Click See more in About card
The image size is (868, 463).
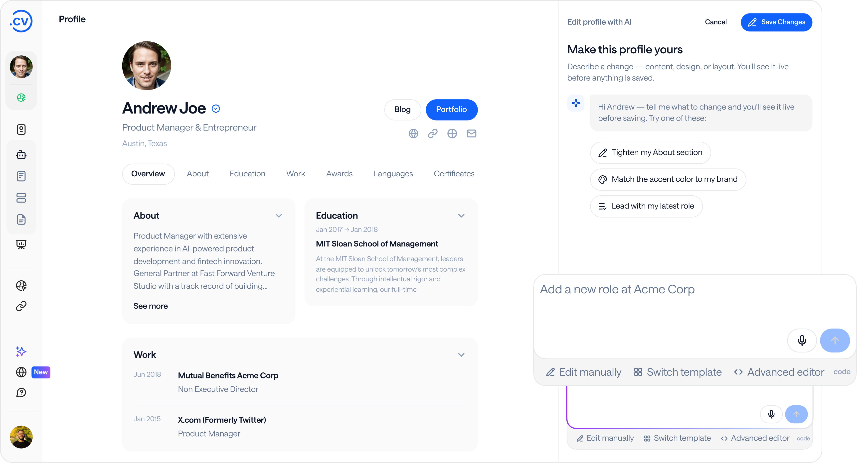(151, 306)
